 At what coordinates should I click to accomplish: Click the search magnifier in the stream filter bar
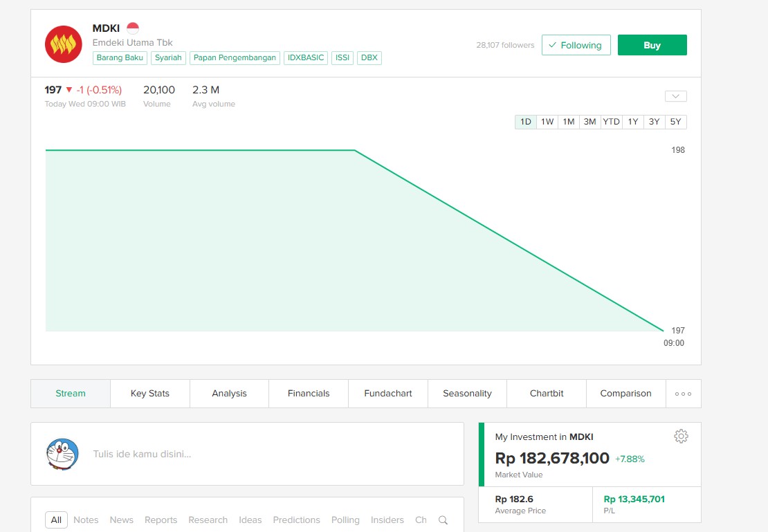click(443, 520)
